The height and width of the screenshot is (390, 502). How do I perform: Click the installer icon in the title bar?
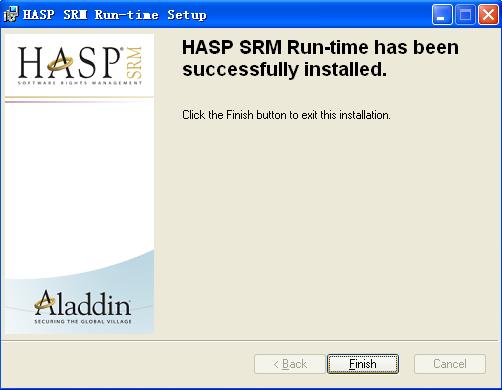click(10, 14)
